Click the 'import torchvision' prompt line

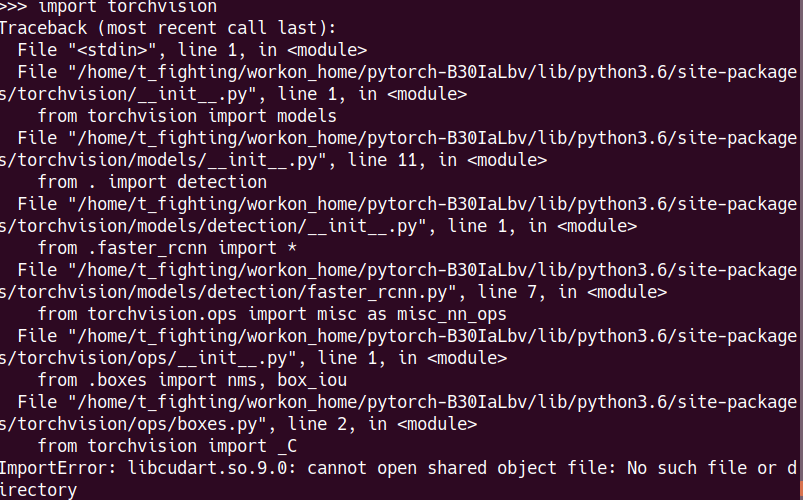108,7
